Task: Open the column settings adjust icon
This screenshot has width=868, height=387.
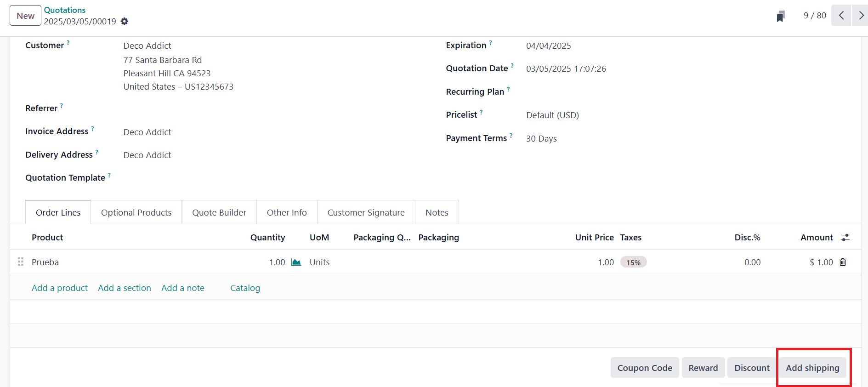Action: pyautogui.click(x=845, y=238)
